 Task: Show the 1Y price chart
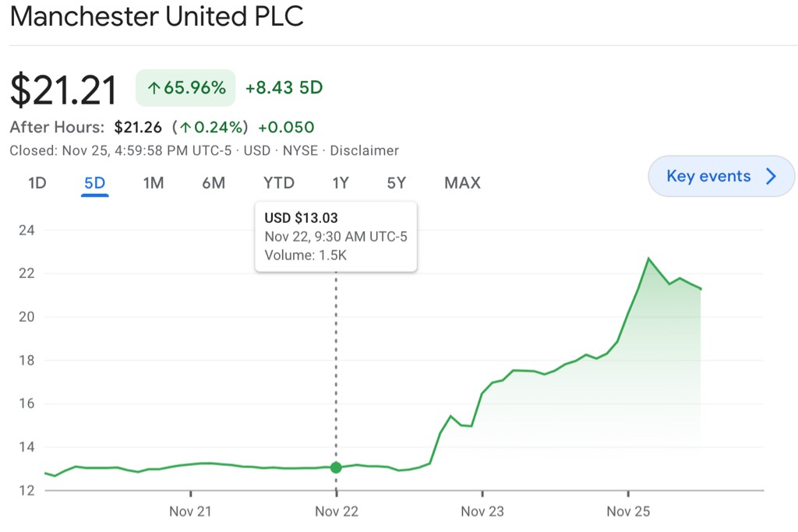pyautogui.click(x=341, y=183)
